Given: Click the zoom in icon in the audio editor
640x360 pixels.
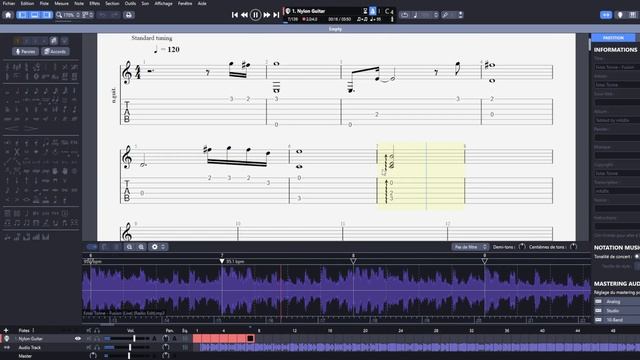Looking at the screenshot, I should pos(141,247).
